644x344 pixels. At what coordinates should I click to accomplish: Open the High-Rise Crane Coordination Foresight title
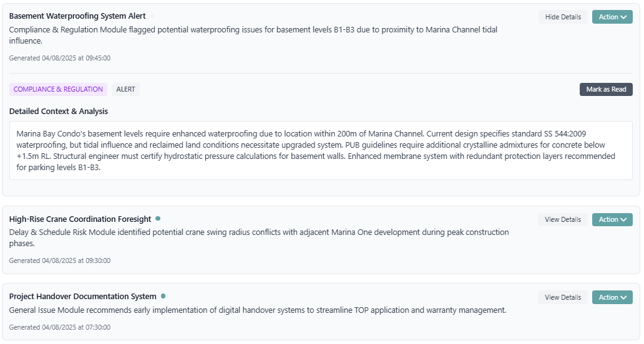click(x=80, y=219)
